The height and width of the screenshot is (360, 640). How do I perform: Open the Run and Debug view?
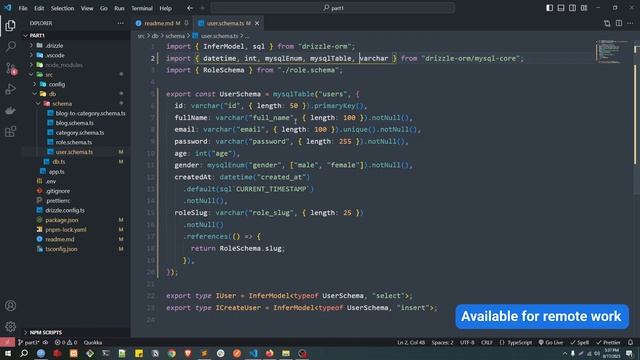coord(11,89)
